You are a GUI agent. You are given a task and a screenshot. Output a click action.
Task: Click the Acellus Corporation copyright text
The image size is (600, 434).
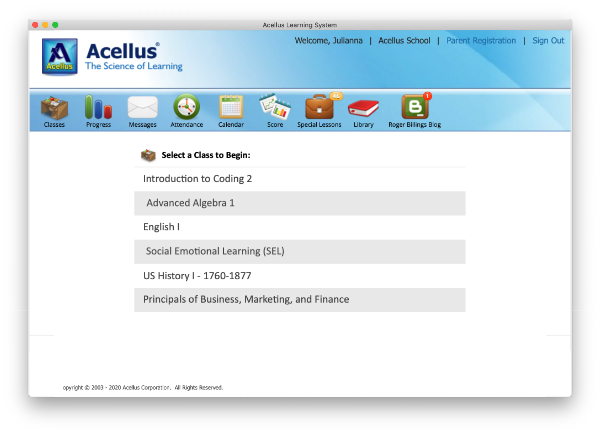(143, 388)
